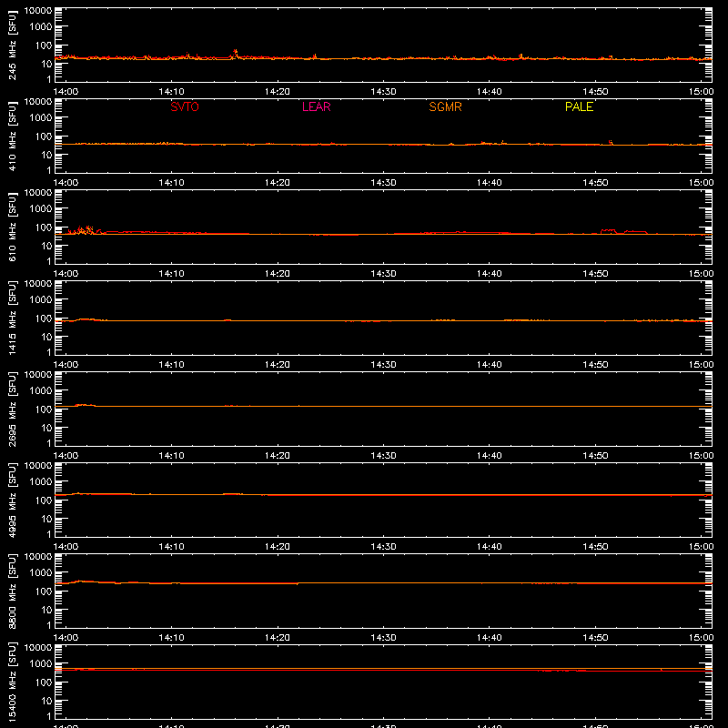Click the magenta LEAR station label
This screenshot has height=728, width=728.
click(316, 106)
